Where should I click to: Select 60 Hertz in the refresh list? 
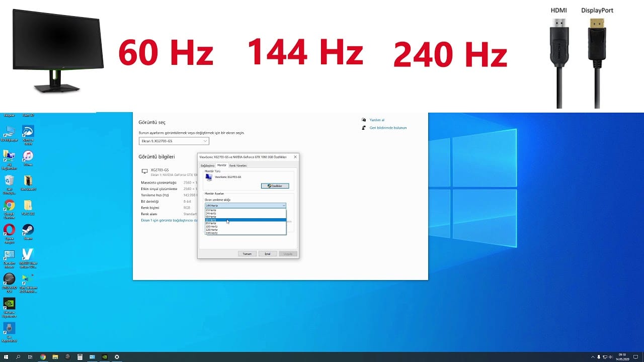[245, 220]
